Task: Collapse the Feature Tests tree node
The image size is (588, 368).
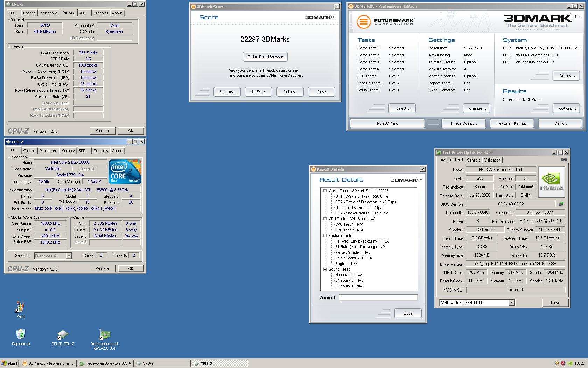Action: (325, 236)
